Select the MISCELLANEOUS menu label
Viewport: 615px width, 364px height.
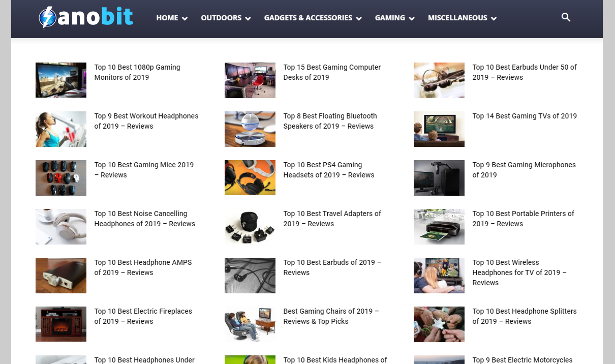[457, 18]
